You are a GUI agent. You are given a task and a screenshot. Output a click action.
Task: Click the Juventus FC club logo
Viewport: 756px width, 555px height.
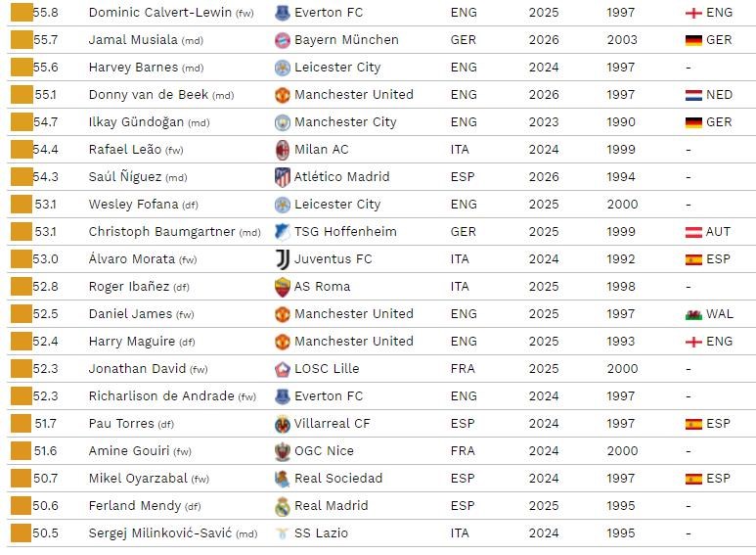point(283,259)
